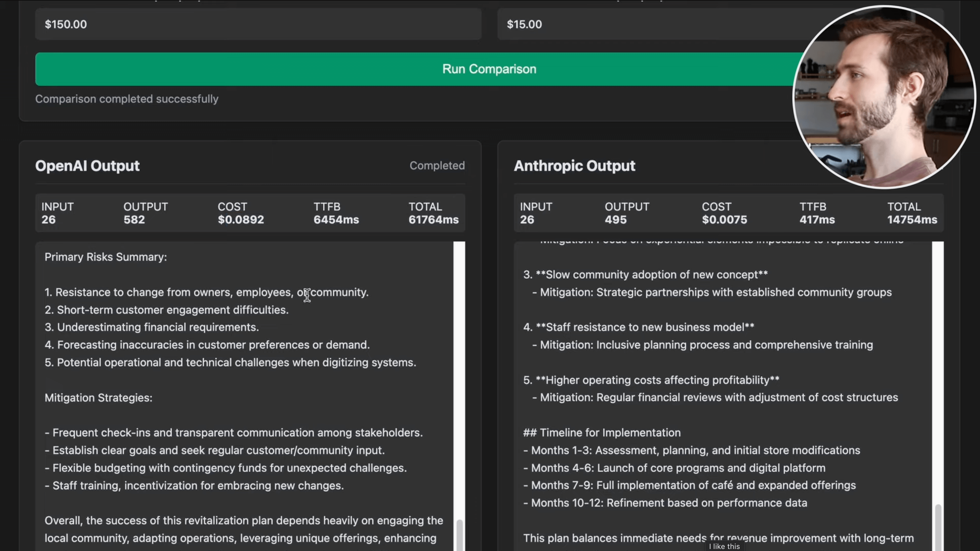Click Anthropic cost value $0.0075
980x551 pixels.
tap(725, 220)
